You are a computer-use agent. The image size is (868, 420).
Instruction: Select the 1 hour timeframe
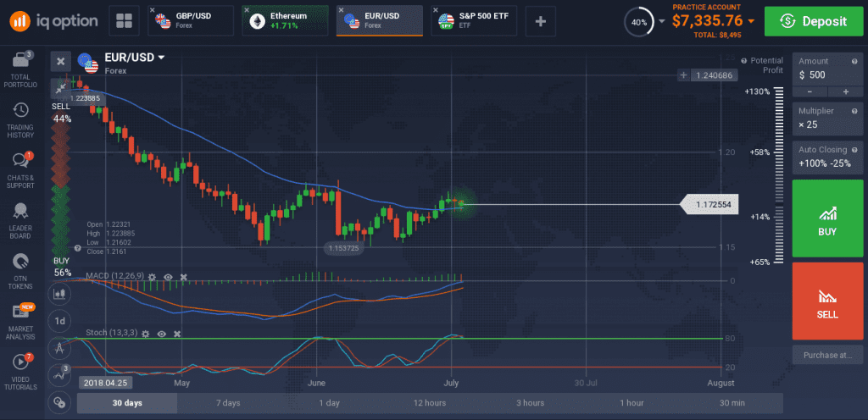[631, 403]
